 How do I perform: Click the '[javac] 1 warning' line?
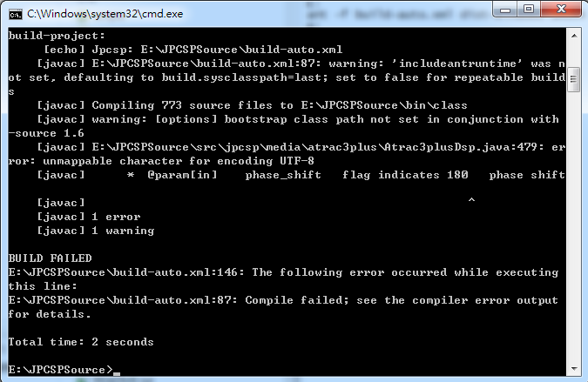[x=96, y=231]
